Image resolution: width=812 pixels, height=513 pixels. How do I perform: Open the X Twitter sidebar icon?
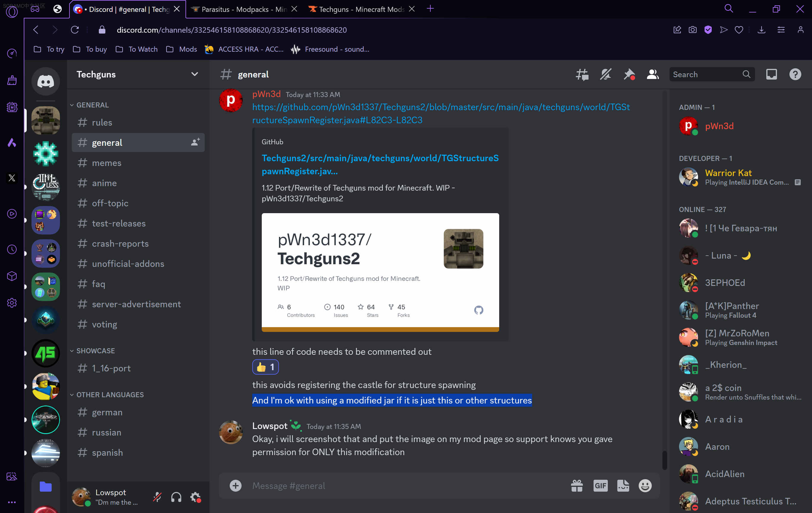tap(12, 178)
